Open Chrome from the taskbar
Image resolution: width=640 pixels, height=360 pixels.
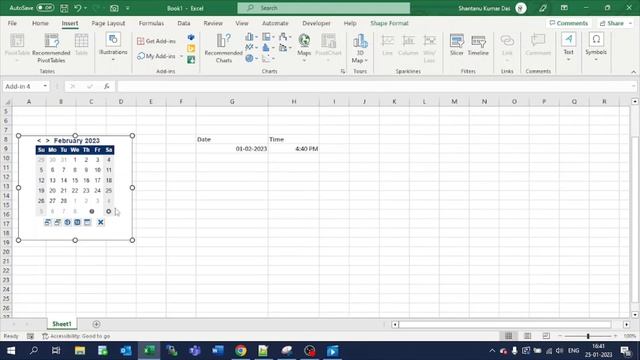pyautogui.click(x=240, y=351)
